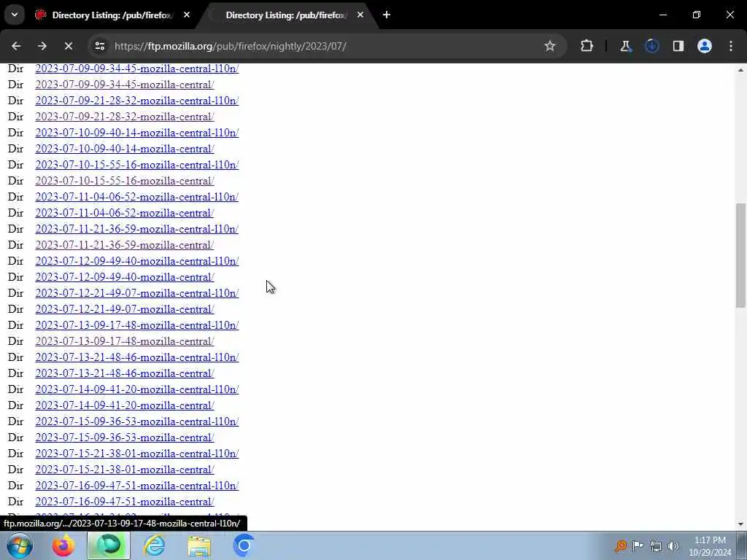Open 2023-07-13-09-17-48-mozilla-central/ link
Image resolution: width=747 pixels, height=560 pixels.
(x=124, y=341)
